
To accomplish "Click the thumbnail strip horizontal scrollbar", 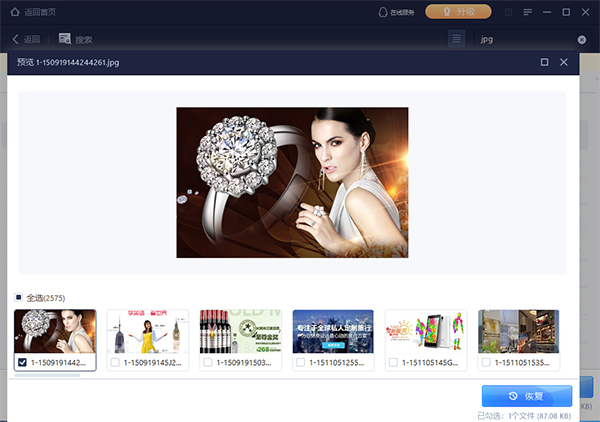I will point(60,376).
